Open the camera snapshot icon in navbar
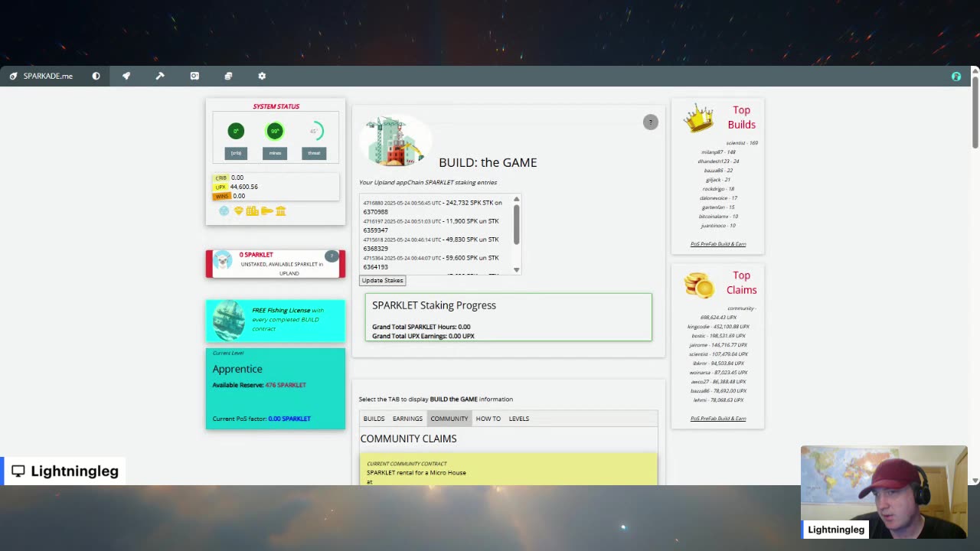This screenshot has height=551, width=980. [194, 76]
